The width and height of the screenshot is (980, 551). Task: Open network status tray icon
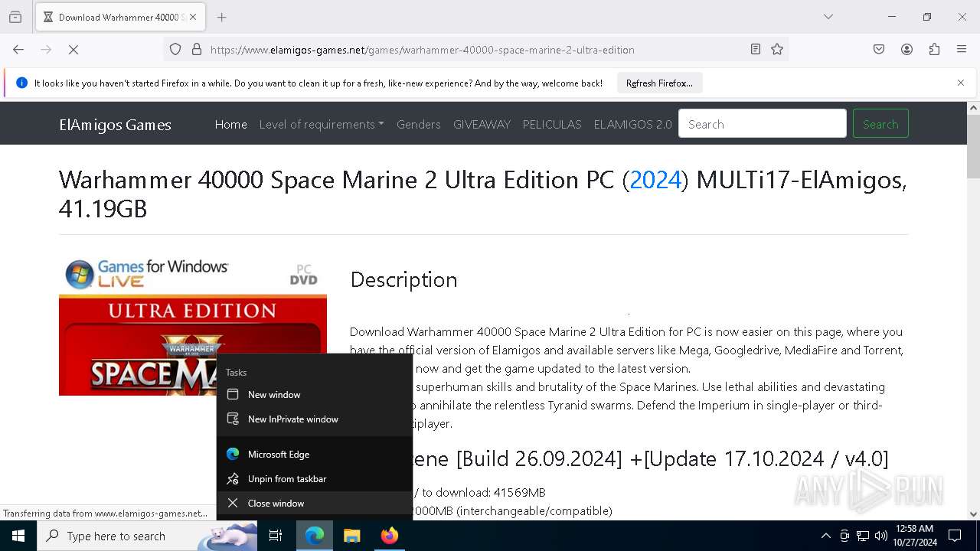coord(863,536)
